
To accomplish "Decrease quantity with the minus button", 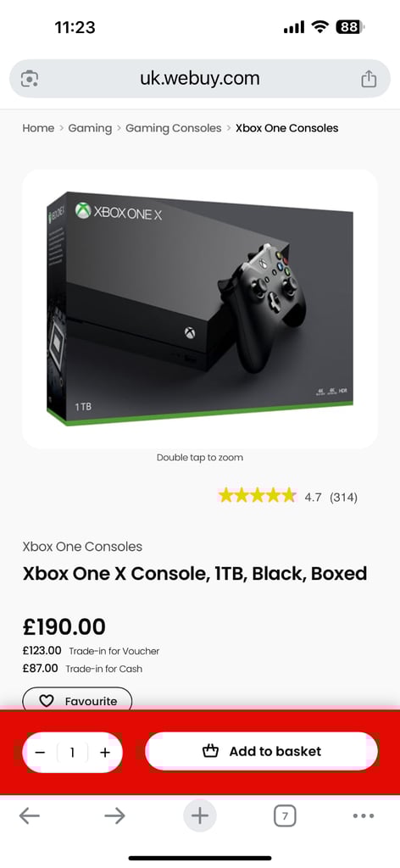I will (x=40, y=753).
